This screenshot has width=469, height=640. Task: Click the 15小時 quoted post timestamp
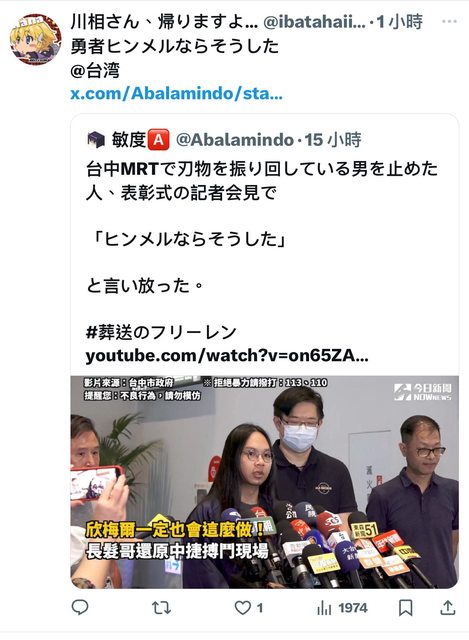(x=333, y=140)
